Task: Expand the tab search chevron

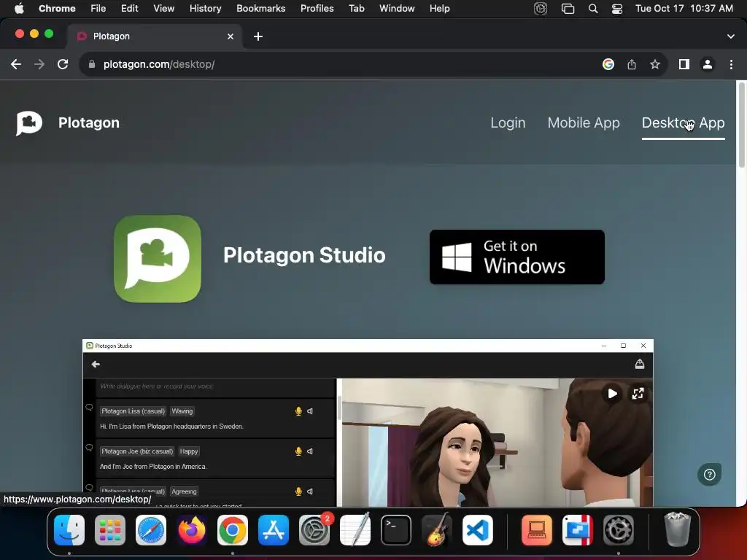Action: [x=731, y=36]
